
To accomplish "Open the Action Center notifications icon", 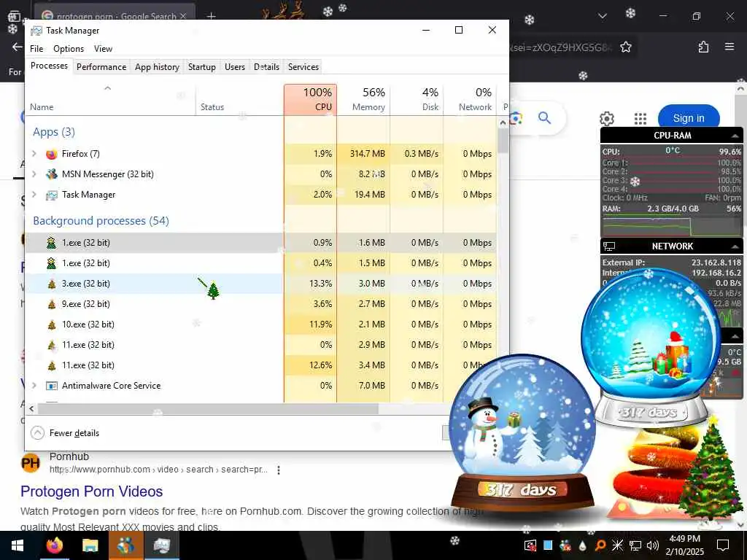I will pyautogui.click(x=723, y=545).
